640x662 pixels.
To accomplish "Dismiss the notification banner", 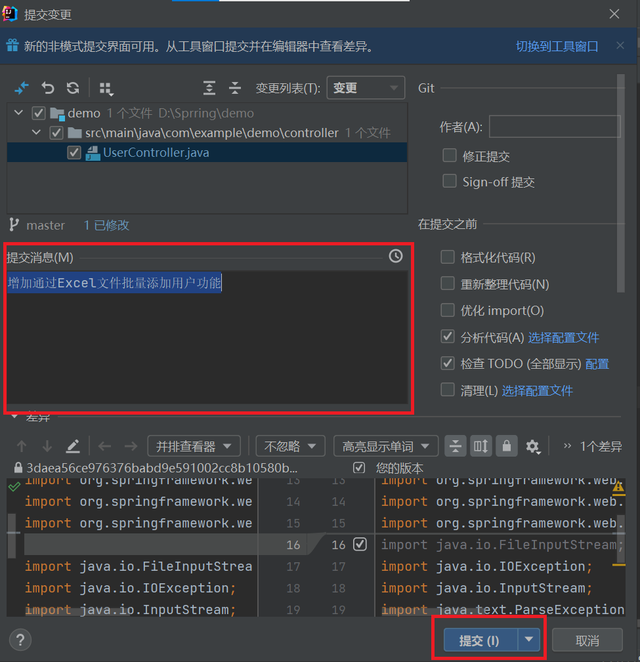I will click(x=620, y=45).
